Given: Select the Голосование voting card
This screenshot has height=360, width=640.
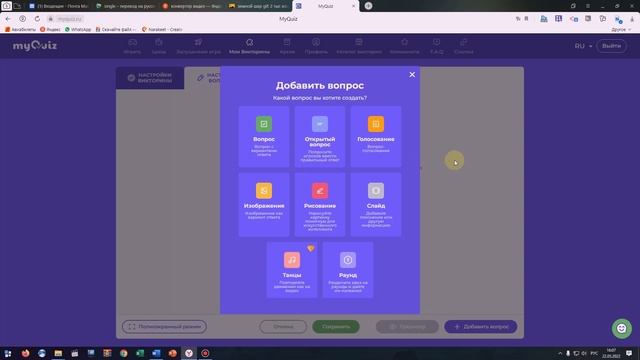Looking at the screenshot, I should [x=376, y=137].
